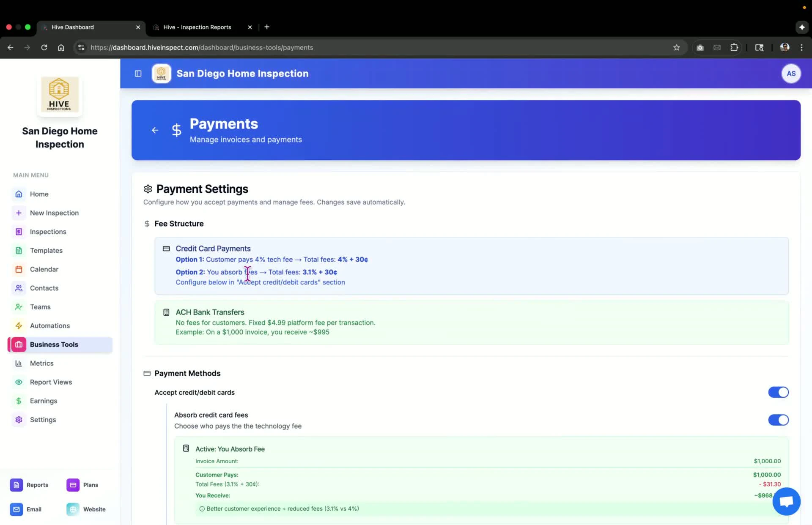812x525 pixels.
Task: Click the Credit Card Payments heading
Action: click(x=213, y=249)
